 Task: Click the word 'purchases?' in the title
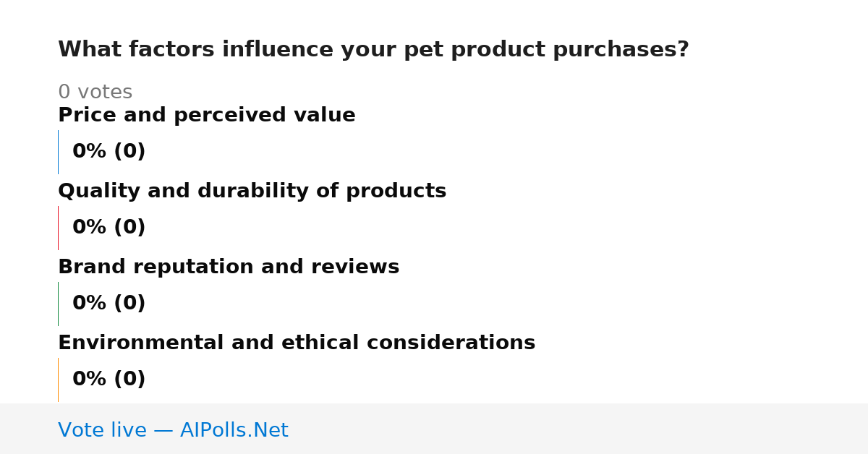tap(621, 50)
